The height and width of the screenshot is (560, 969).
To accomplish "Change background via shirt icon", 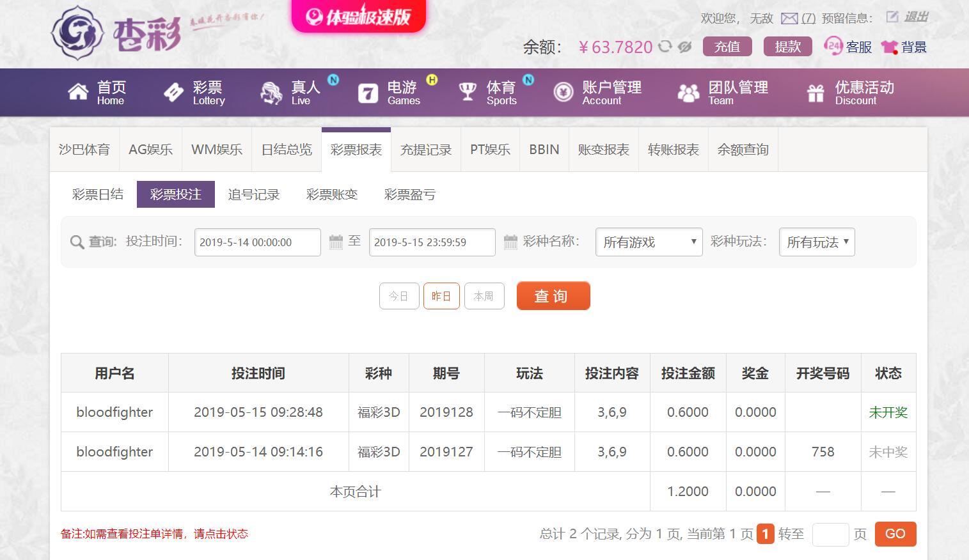I will (x=890, y=47).
